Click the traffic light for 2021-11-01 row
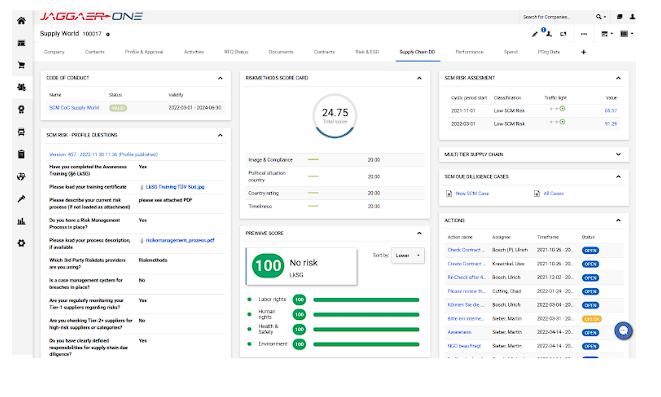This screenshot has height=397, width=661. [x=557, y=109]
